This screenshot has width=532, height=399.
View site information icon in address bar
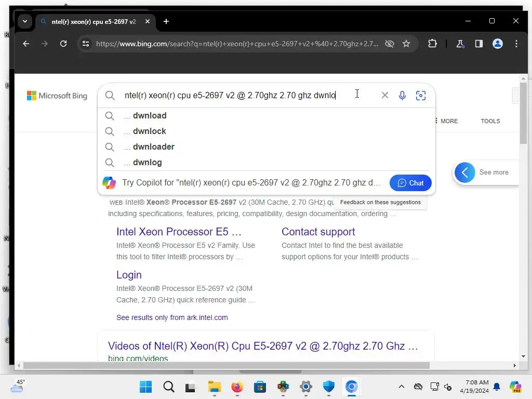pyautogui.click(x=86, y=44)
